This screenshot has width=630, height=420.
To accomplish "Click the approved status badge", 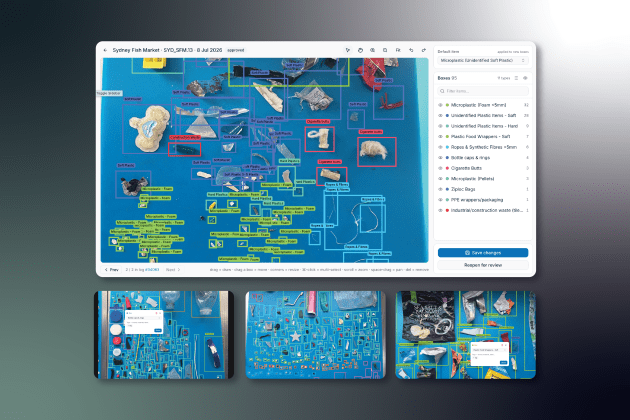I will 236,50.
